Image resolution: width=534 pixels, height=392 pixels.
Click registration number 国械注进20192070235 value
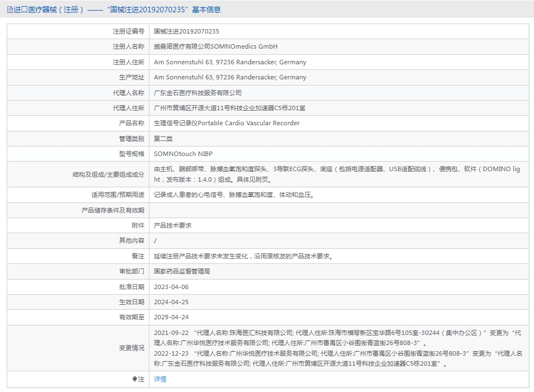(186, 31)
